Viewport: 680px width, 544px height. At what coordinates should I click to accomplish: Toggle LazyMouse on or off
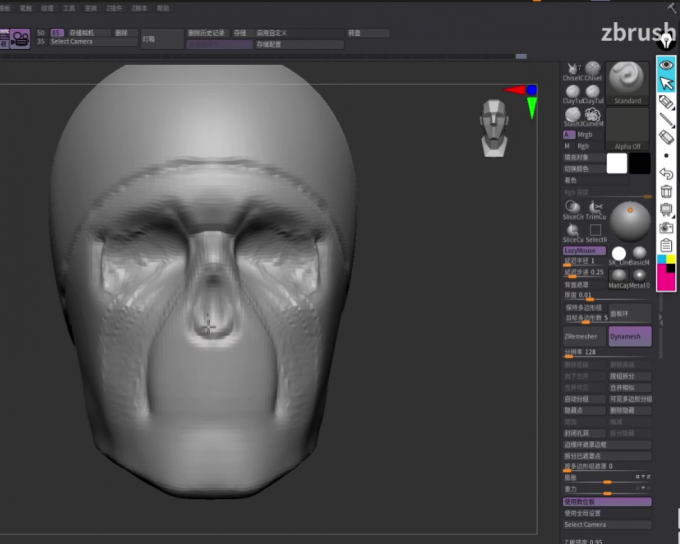tap(584, 250)
